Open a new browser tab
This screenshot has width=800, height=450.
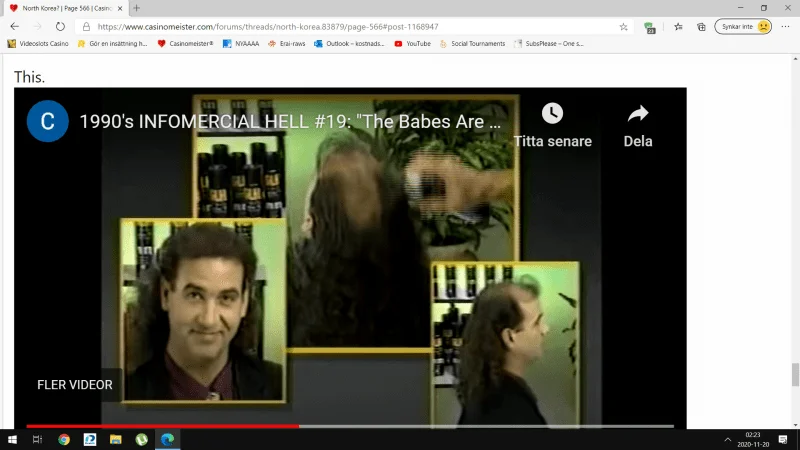tap(136, 8)
